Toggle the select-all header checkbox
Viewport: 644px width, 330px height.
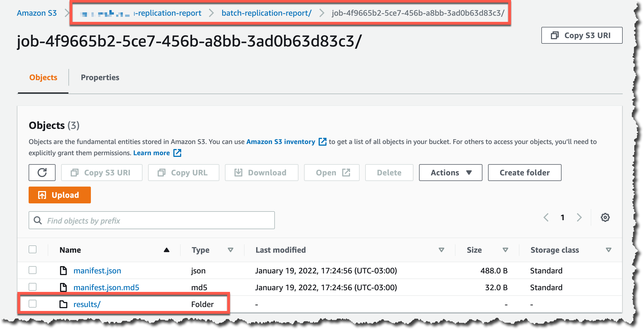pyautogui.click(x=33, y=250)
